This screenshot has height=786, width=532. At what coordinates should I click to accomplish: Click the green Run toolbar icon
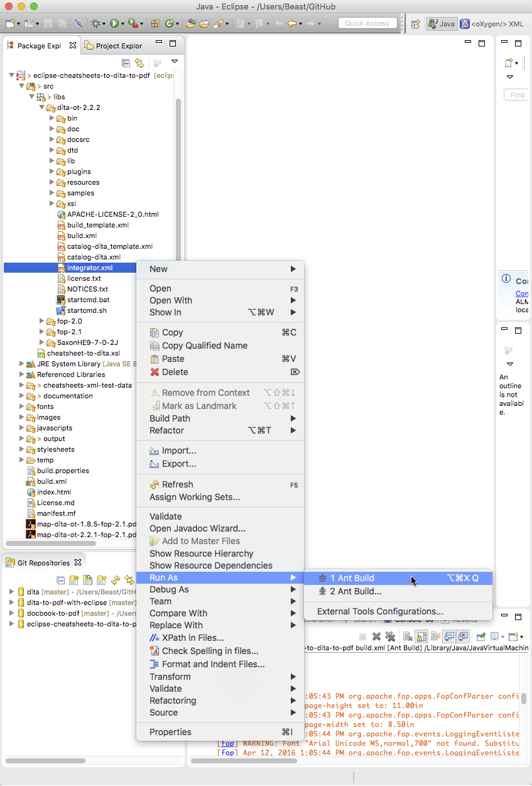(x=114, y=23)
